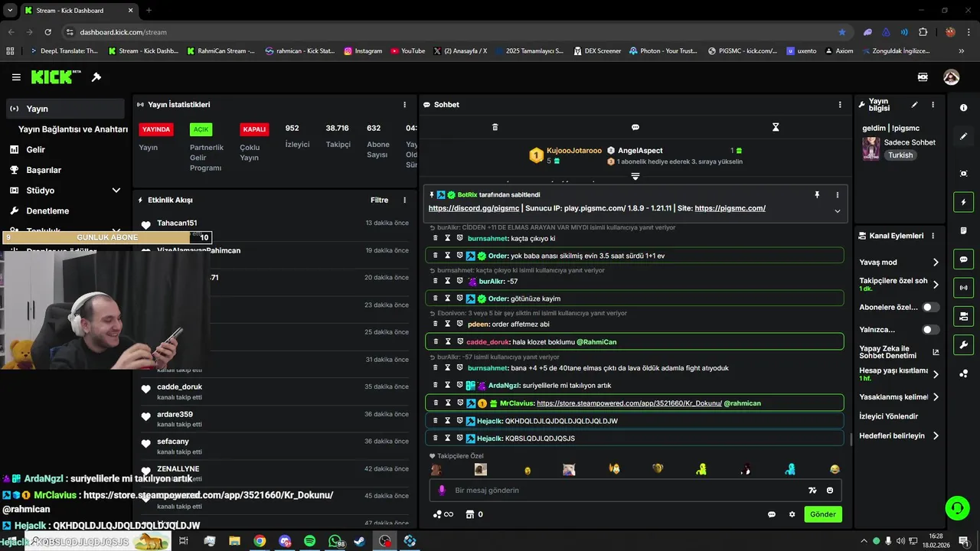Screen dimensions: 980x551
Task: Unpin the BotRix pinned message with pin icon
Action: pyautogui.click(x=817, y=195)
